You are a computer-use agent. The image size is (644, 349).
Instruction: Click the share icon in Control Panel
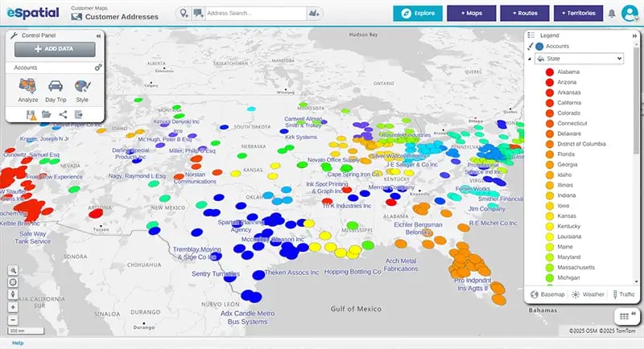pyautogui.click(x=63, y=115)
